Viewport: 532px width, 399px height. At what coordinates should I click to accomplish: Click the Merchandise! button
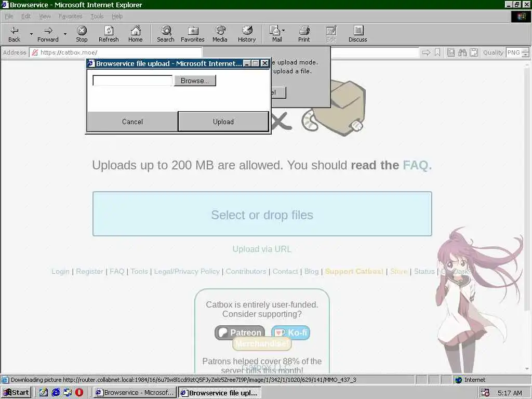(x=262, y=344)
